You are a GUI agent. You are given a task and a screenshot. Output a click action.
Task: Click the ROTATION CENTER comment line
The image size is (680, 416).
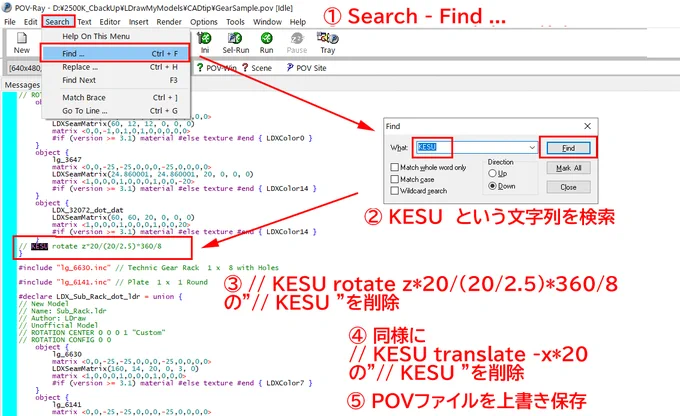(92, 332)
